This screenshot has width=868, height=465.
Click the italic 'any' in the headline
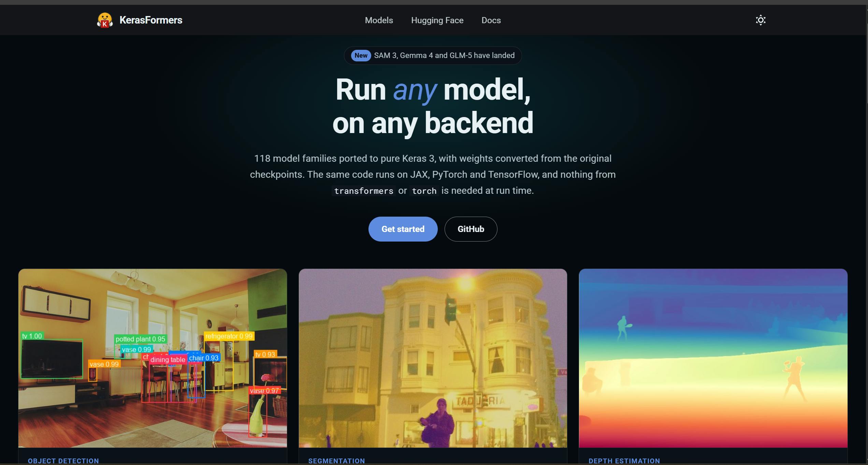(415, 90)
